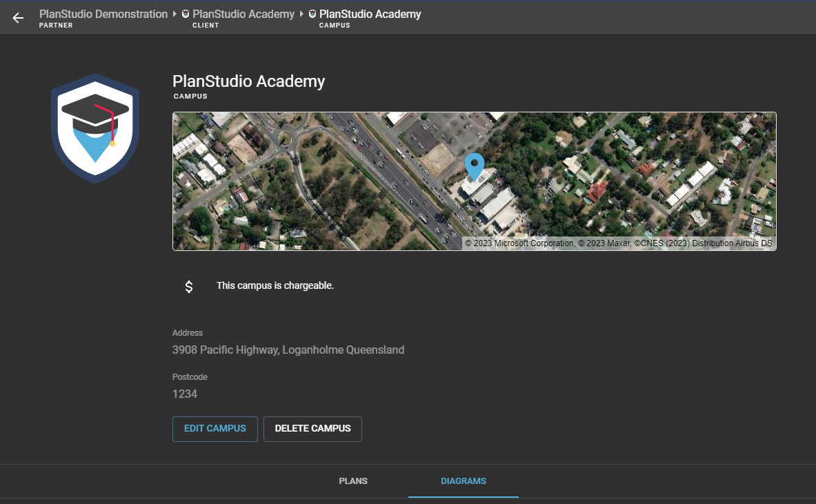
Task: Select text 'This campus is chargeable.'
Action: pos(275,285)
